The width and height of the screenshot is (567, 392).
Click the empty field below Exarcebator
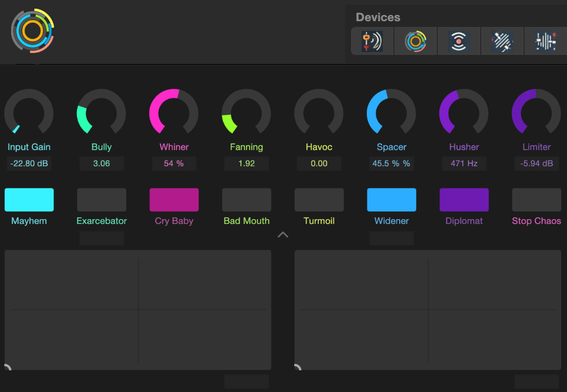tap(102, 238)
